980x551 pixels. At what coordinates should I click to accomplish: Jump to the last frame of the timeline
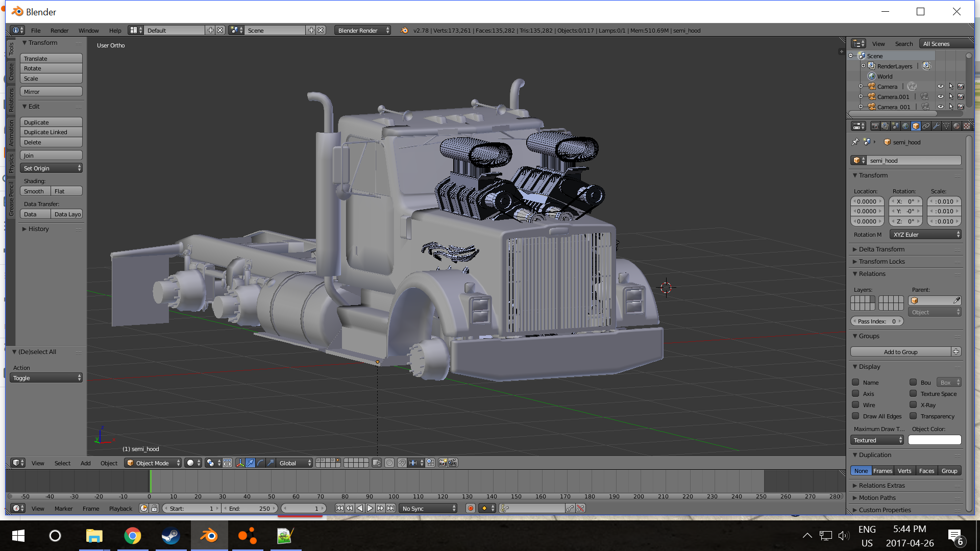pos(390,508)
